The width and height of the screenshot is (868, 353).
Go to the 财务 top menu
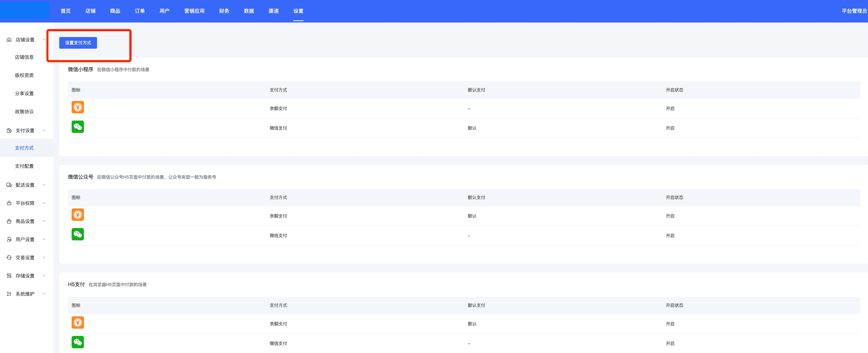[224, 11]
